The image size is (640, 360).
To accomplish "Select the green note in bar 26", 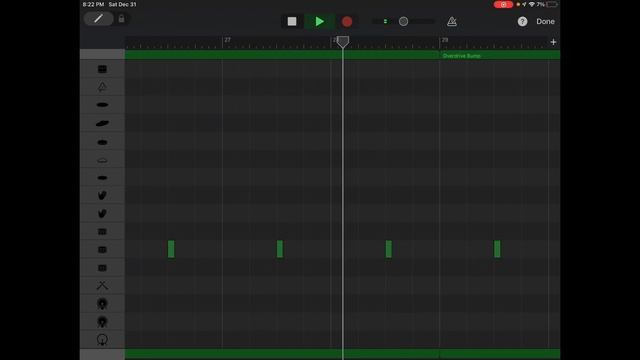I will [171, 249].
